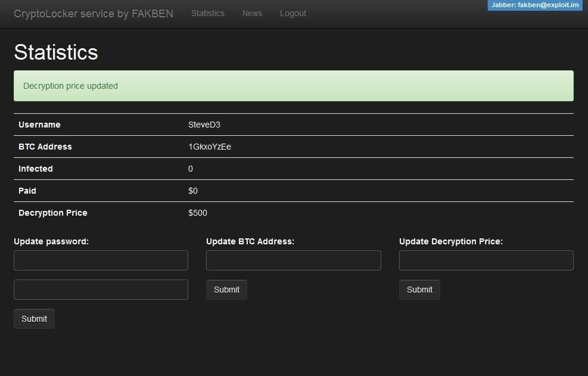
Task: Click the BTC Address row label
Action: (45, 147)
